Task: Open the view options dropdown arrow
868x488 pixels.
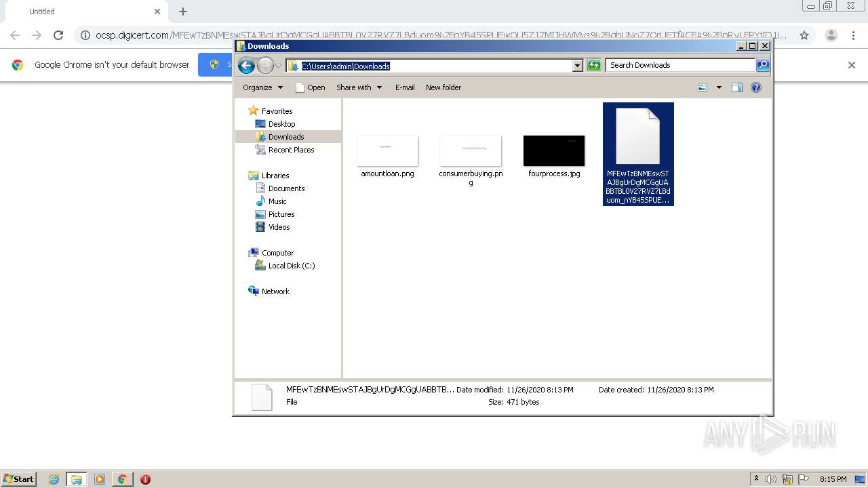Action: coord(719,87)
